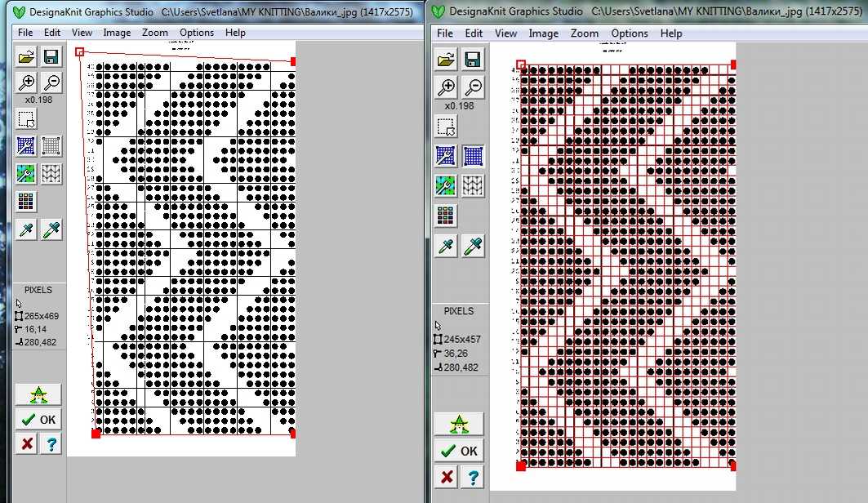Open Zoom menu in left window
This screenshot has width=868, height=503.
pos(155,33)
